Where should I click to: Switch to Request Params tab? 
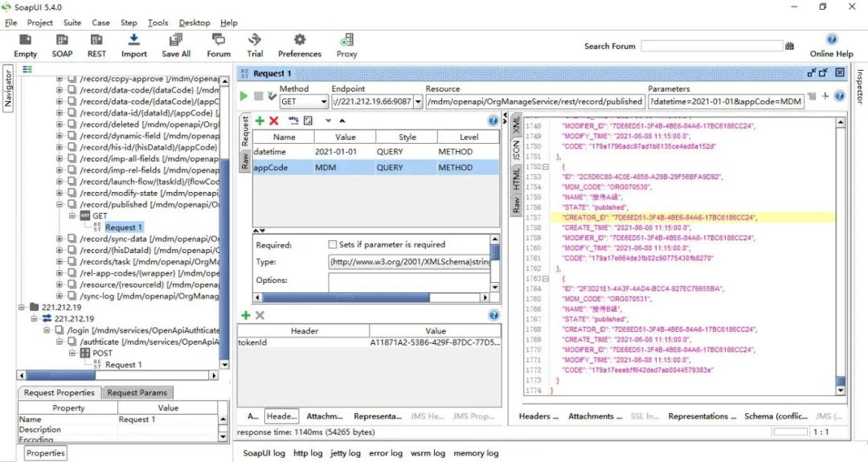click(137, 392)
